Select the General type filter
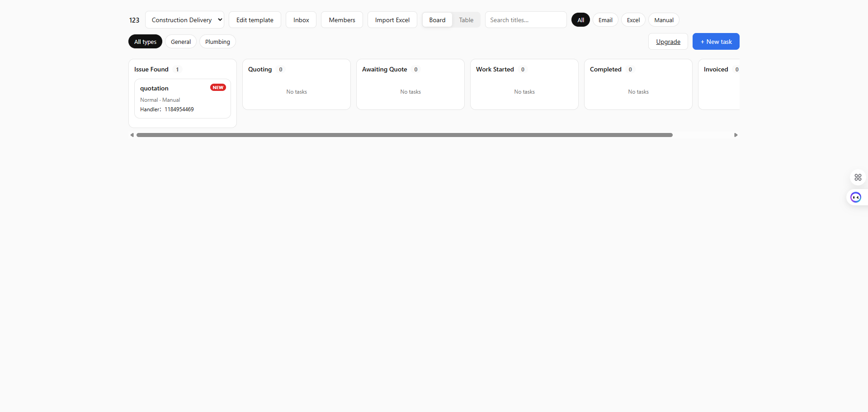This screenshot has height=412, width=868. coord(181,42)
